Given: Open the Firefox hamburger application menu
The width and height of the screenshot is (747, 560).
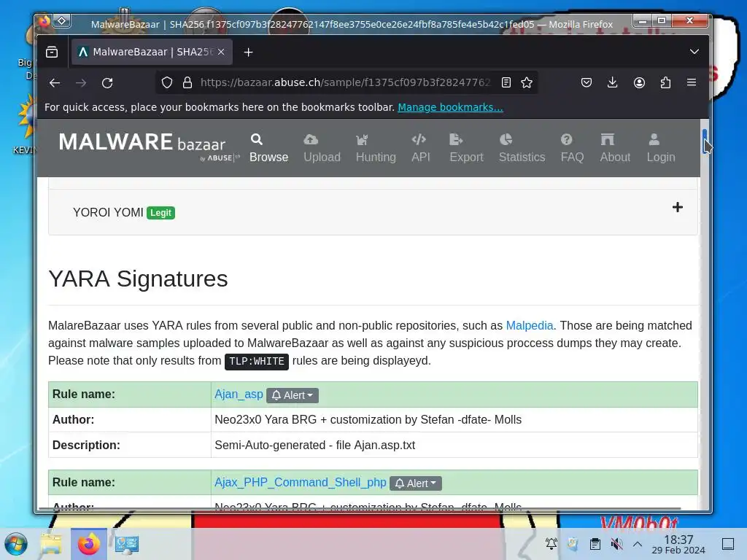Looking at the screenshot, I should tap(692, 83).
